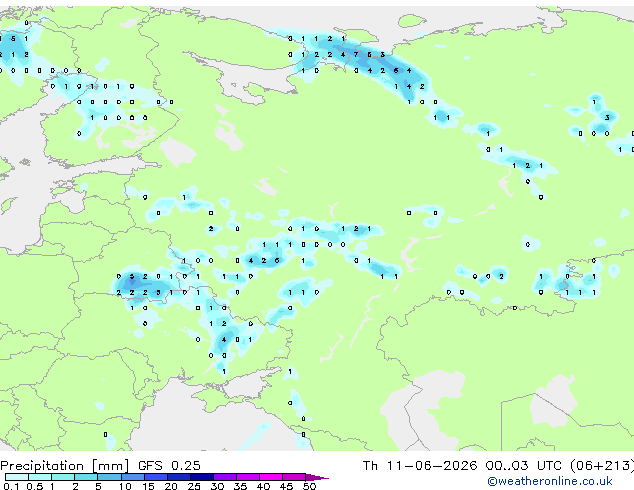Click the legend label '25'
The width and height of the screenshot is (634, 490).
point(194,486)
